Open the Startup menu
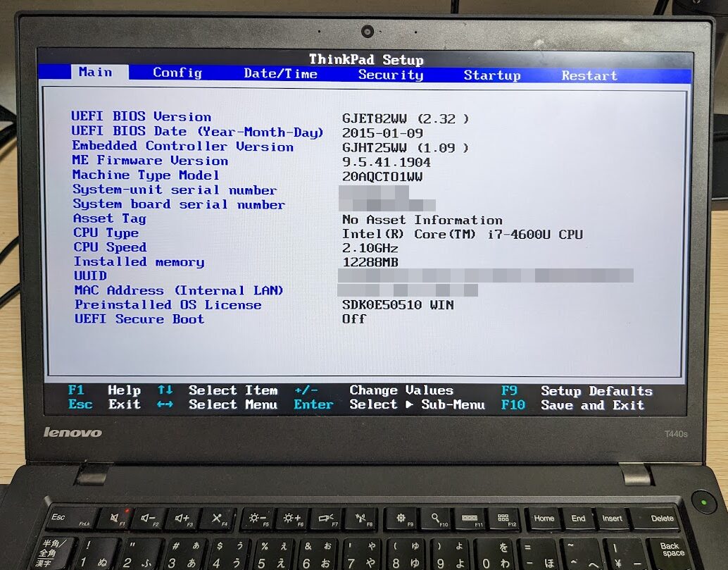Image resolution: width=728 pixels, height=570 pixels. 492,75
